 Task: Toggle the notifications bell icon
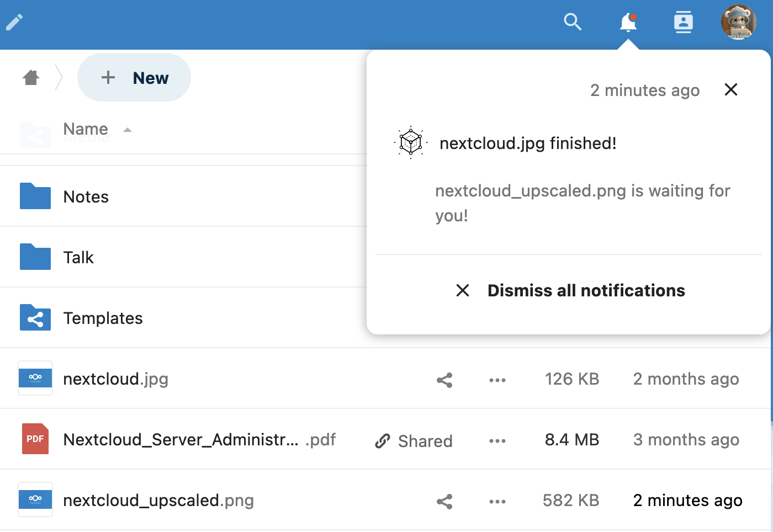click(x=628, y=23)
